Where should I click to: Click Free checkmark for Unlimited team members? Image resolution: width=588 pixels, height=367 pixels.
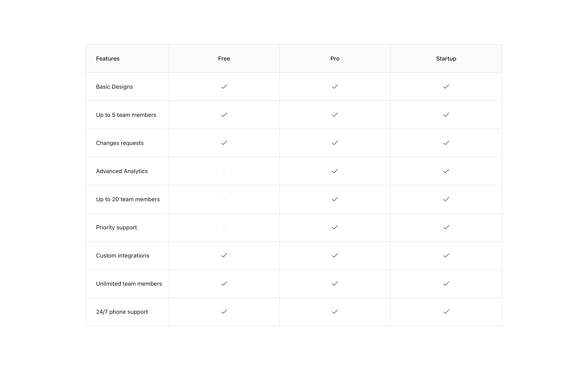(224, 283)
